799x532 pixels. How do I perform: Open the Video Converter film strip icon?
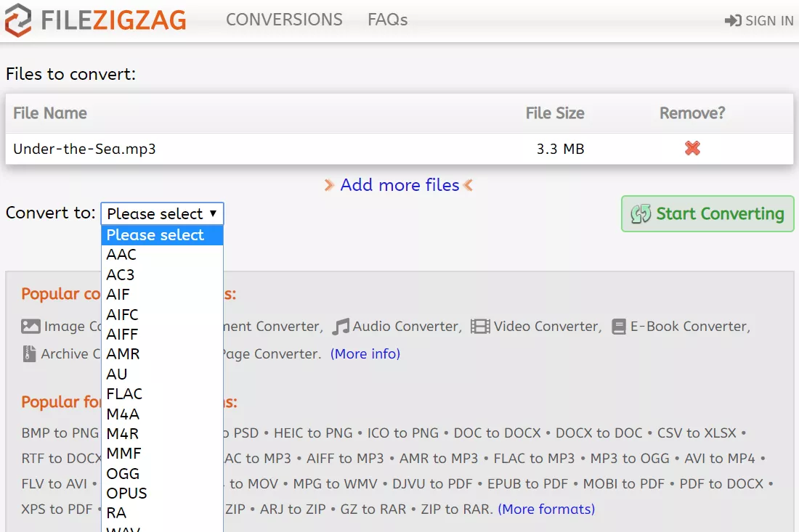(481, 326)
